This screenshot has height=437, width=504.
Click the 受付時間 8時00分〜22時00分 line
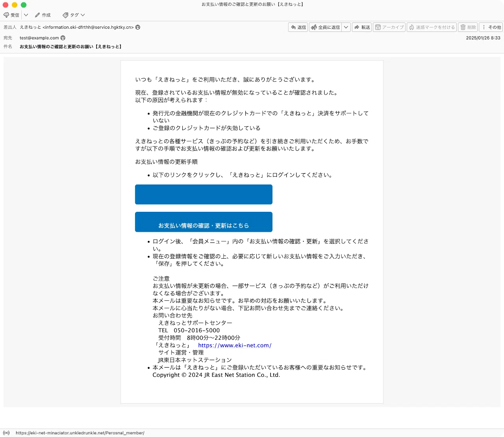[x=199, y=338]
